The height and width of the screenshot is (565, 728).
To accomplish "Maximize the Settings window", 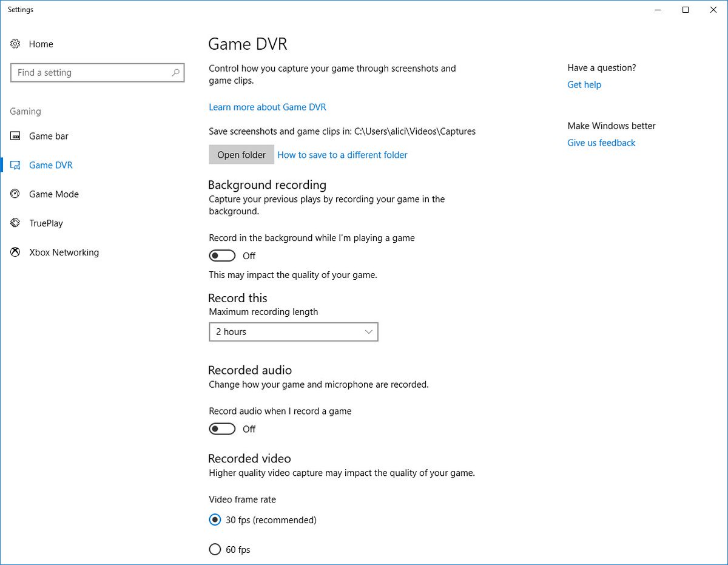I will [x=686, y=10].
